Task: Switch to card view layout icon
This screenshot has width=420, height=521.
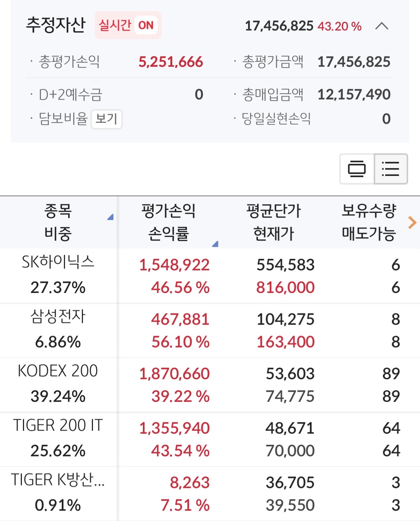Action: click(356, 169)
